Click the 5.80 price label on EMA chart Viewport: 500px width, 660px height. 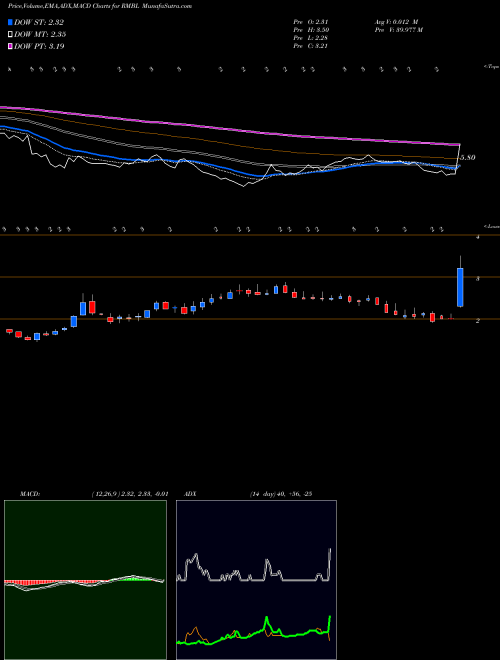tap(468, 157)
